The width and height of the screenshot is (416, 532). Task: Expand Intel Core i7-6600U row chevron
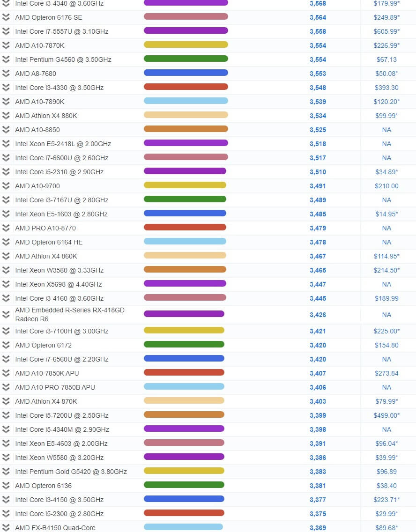6,158
